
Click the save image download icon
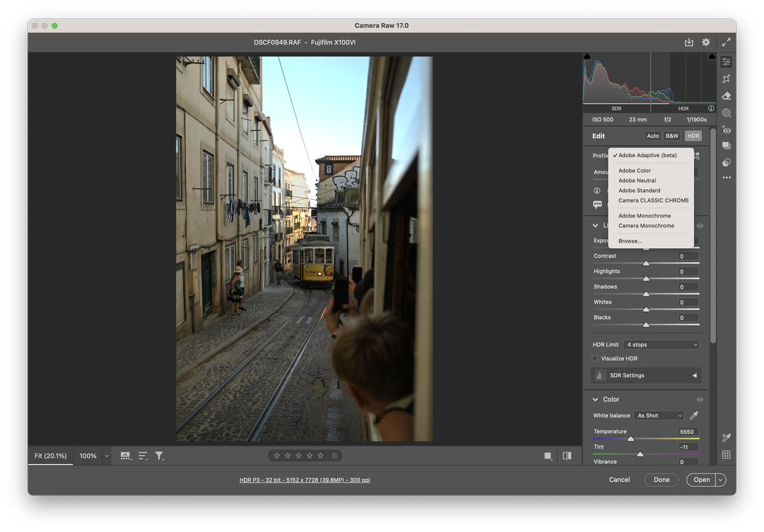689,42
